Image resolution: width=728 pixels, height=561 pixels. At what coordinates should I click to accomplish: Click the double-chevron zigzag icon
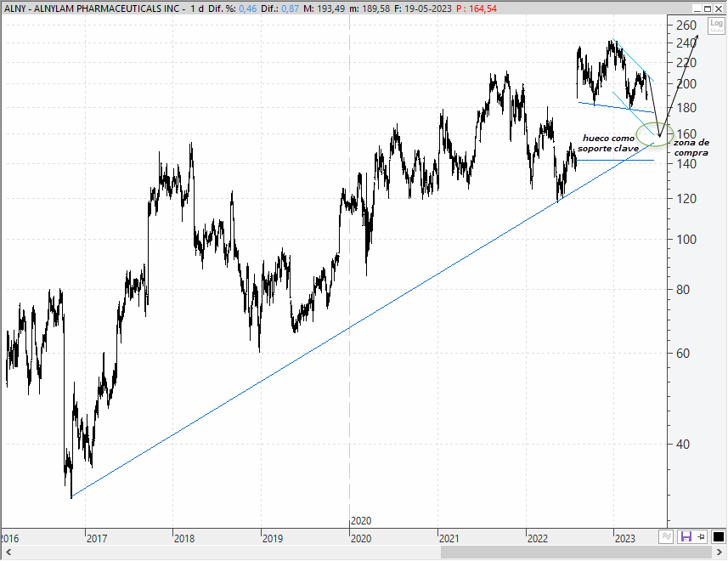point(666,537)
